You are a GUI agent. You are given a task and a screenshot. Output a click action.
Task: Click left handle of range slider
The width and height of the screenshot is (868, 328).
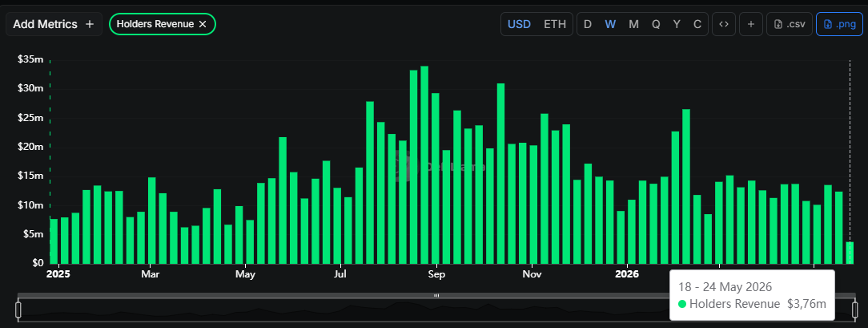(18, 310)
